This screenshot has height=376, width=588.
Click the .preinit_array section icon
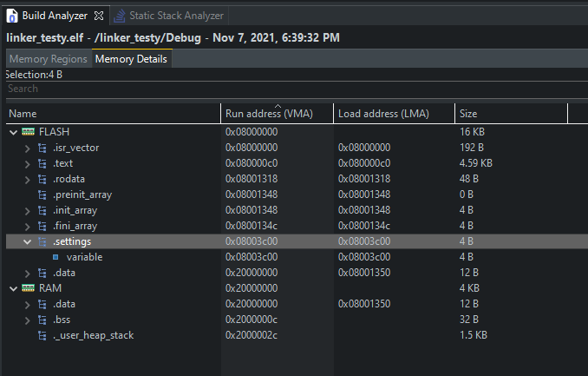pyautogui.click(x=42, y=195)
